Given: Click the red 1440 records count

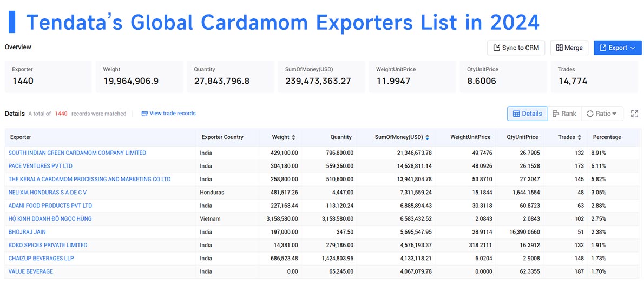Looking at the screenshot, I should 61,114.
